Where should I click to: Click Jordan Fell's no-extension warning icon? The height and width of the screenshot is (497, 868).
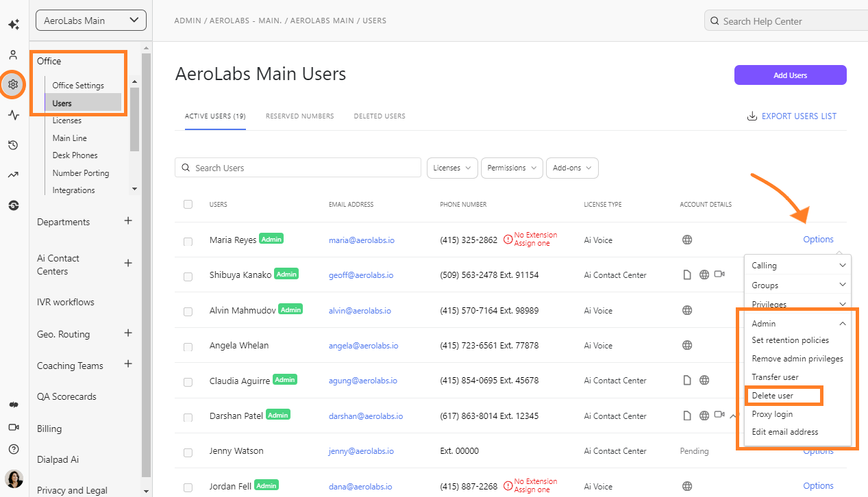point(508,486)
